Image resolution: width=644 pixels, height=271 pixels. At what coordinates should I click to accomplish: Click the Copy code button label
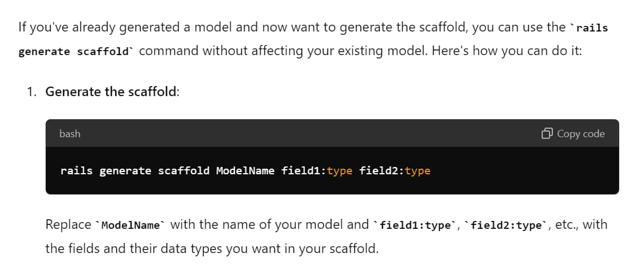(x=581, y=134)
